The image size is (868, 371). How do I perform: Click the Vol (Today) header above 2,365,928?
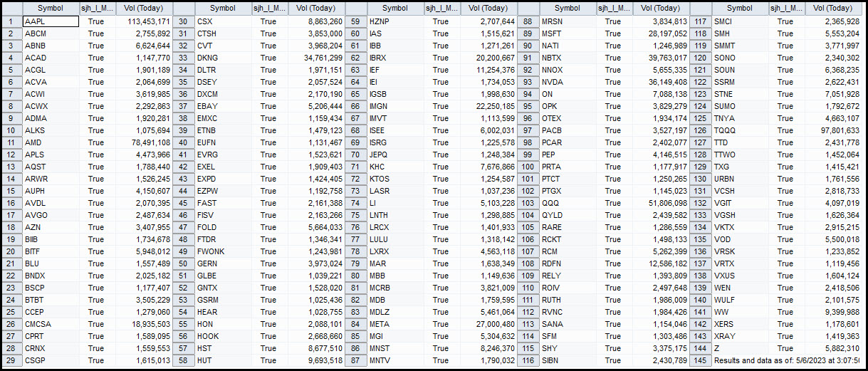point(832,9)
